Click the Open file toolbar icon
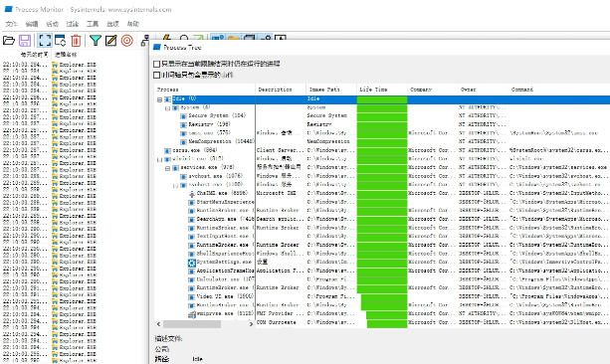 click(x=9, y=41)
